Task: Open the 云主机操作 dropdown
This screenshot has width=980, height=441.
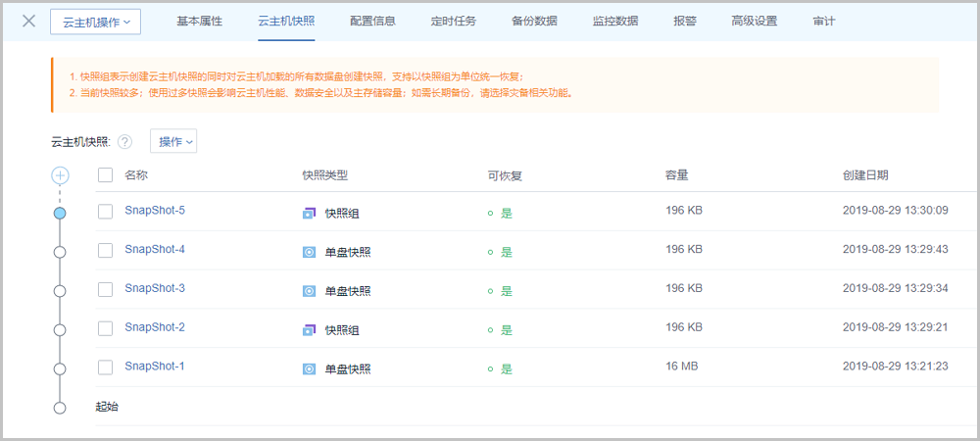Action: pos(95,22)
